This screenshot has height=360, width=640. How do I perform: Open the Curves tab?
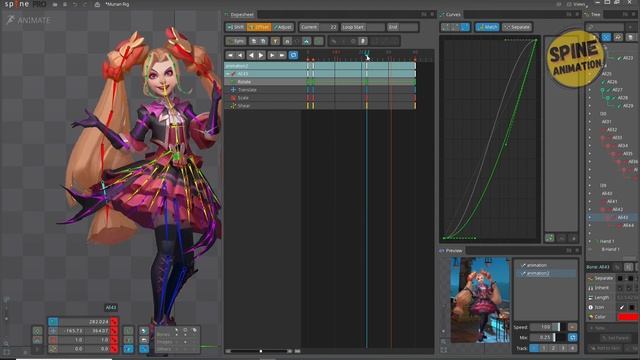point(452,14)
